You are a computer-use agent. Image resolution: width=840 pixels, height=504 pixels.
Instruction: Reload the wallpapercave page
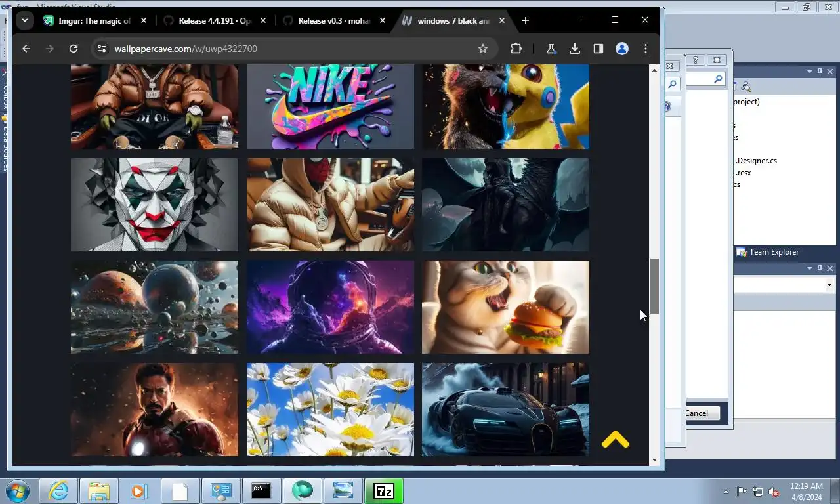click(73, 49)
